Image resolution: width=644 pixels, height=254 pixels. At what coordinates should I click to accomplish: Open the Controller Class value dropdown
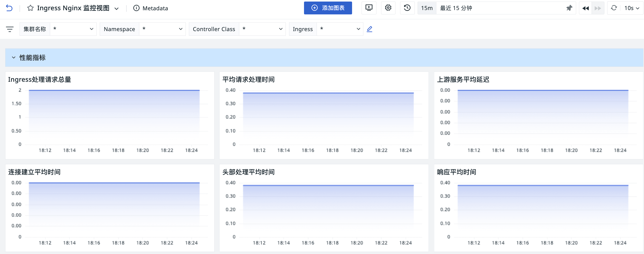click(x=262, y=29)
